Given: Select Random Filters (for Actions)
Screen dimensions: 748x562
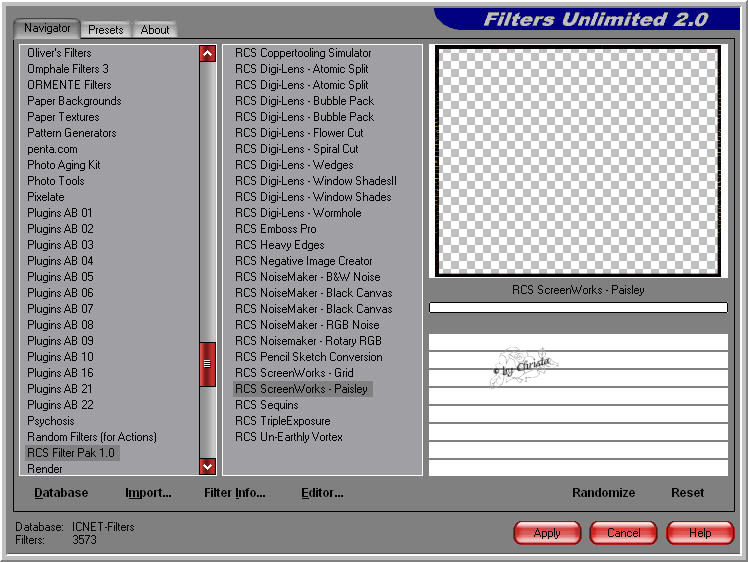Looking at the screenshot, I should click(x=92, y=437).
